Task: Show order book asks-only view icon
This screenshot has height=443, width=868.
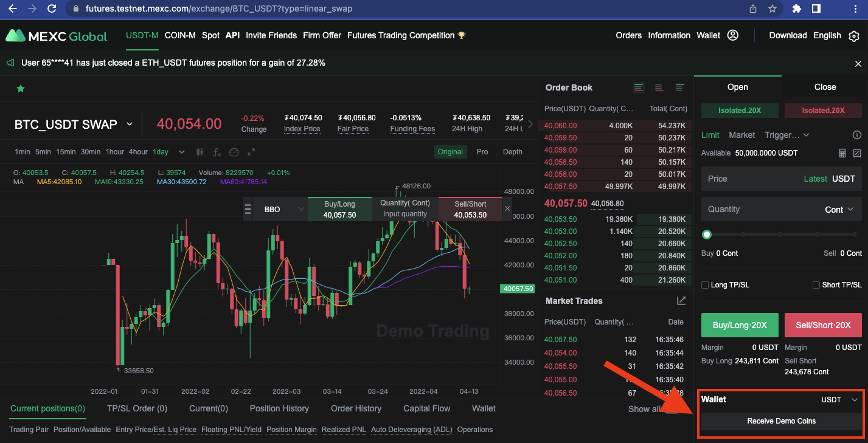Action: point(659,88)
